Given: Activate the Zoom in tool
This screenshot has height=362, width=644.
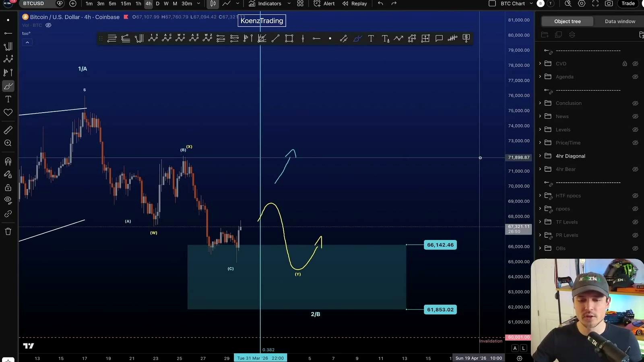Looking at the screenshot, I should coord(8,143).
